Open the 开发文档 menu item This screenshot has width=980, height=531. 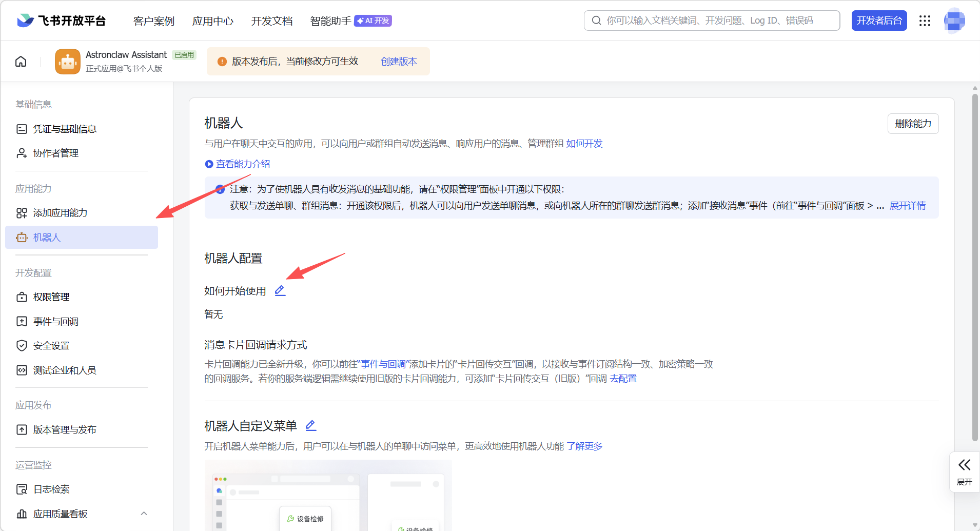(271, 21)
